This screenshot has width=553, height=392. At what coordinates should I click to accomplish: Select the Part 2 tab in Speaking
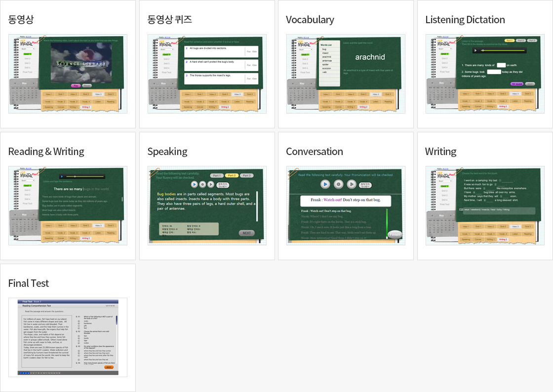tap(232, 176)
